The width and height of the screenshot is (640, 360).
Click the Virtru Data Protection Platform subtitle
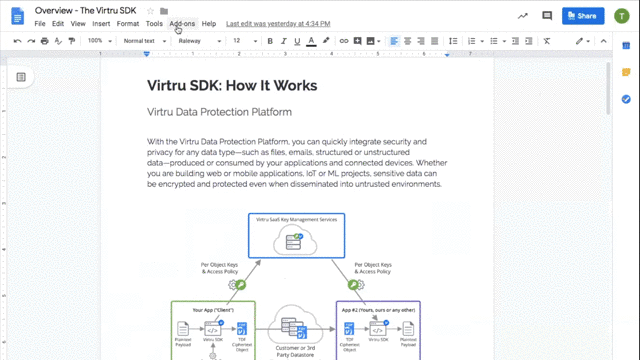tap(219, 112)
